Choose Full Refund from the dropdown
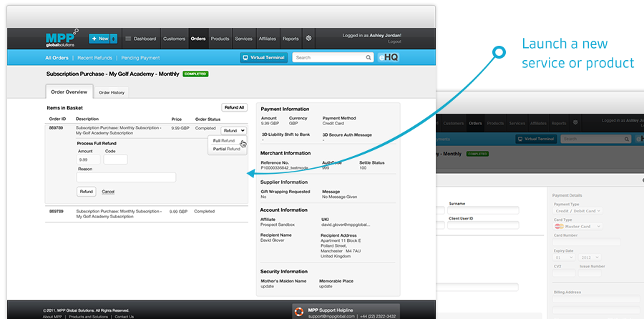644x319 pixels. [x=223, y=141]
